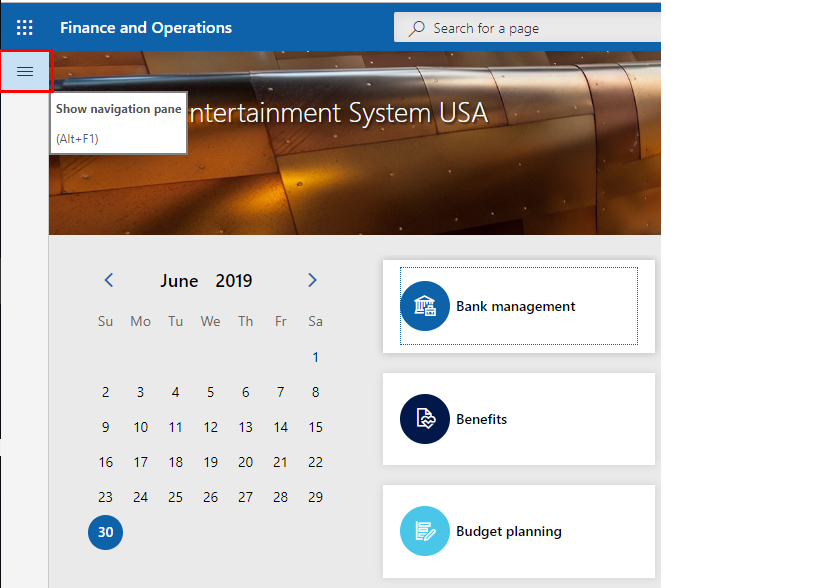Select date 5 in calendar
This screenshot has width=816, height=588.
tap(210, 392)
